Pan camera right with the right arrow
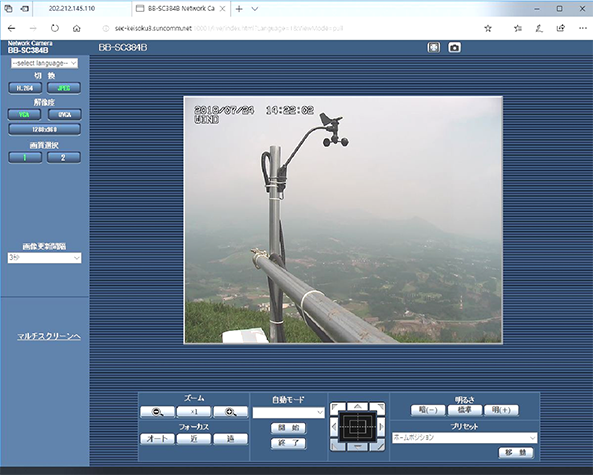Screen dimensions: 593x475 [x=381, y=427]
